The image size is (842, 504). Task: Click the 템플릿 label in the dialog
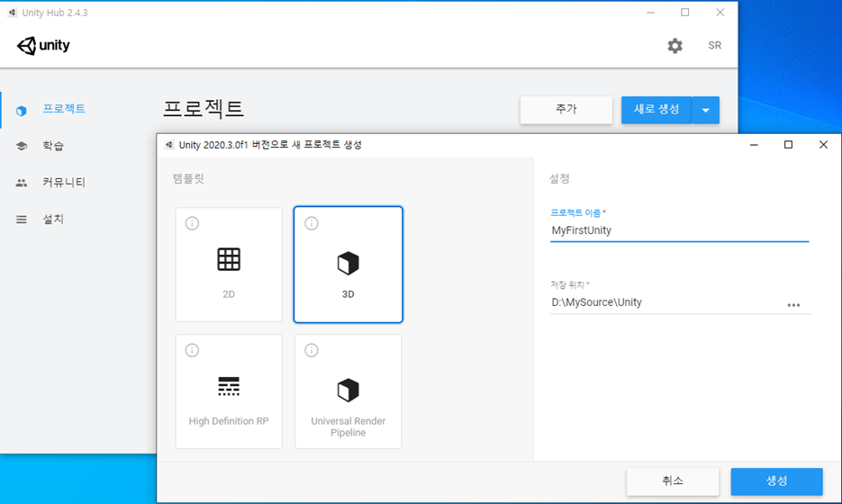click(x=188, y=179)
